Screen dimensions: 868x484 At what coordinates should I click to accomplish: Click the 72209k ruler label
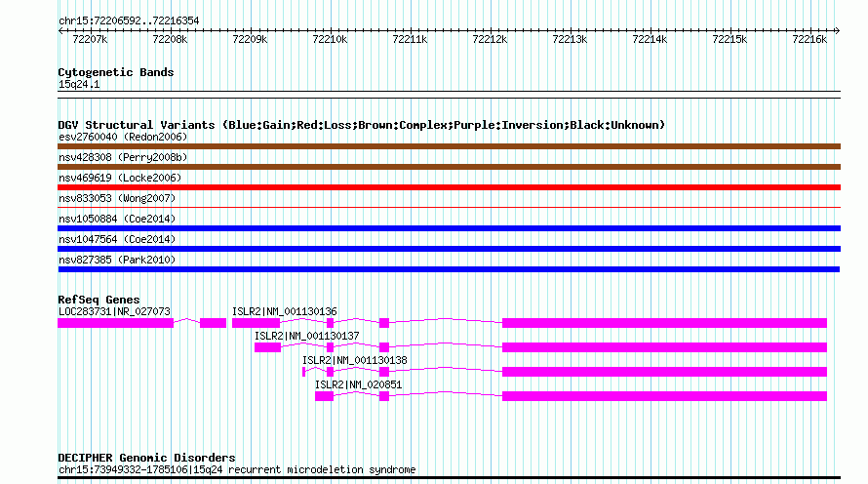[250, 39]
